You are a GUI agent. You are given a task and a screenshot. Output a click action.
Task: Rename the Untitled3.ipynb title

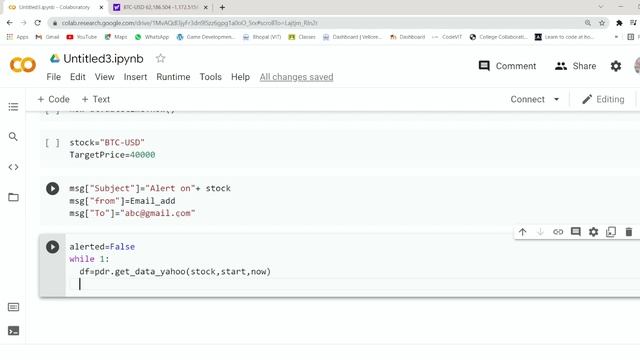coord(103,59)
